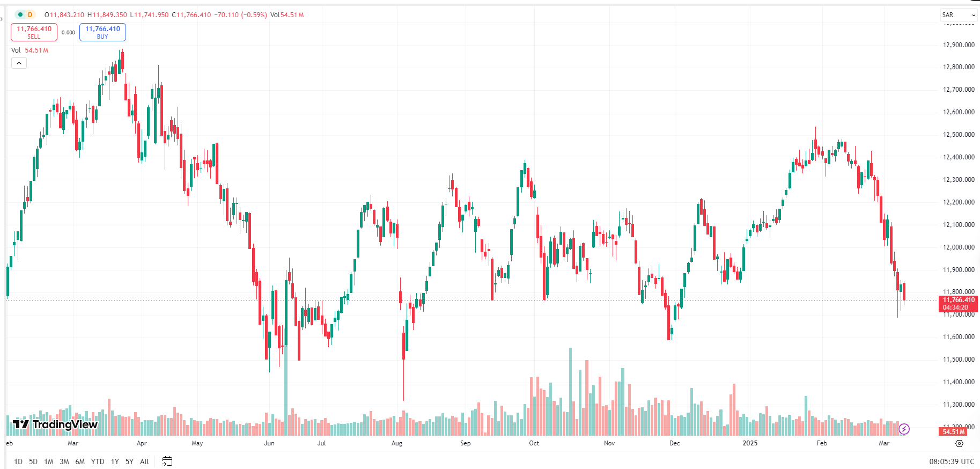Click the orange D delayed data badge
The image size is (980, 469).
point(30,14)
